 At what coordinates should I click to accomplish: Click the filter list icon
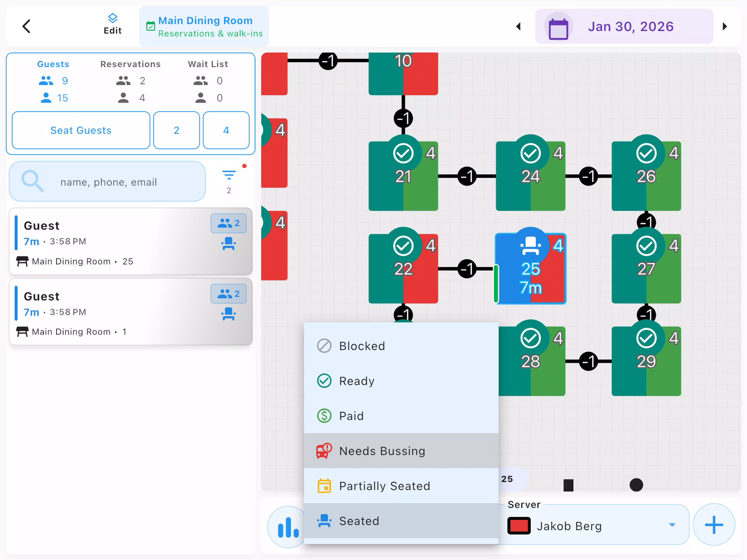[x=229, y=175]
